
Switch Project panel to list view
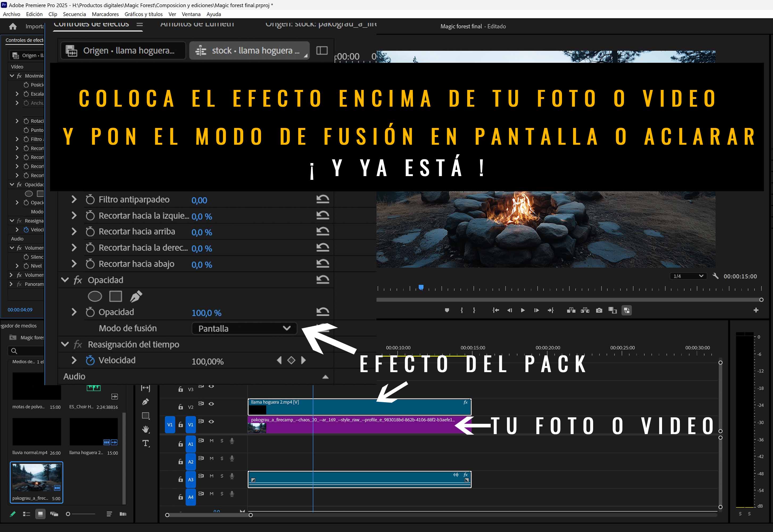pyautogui.click(x=26, y=514)
